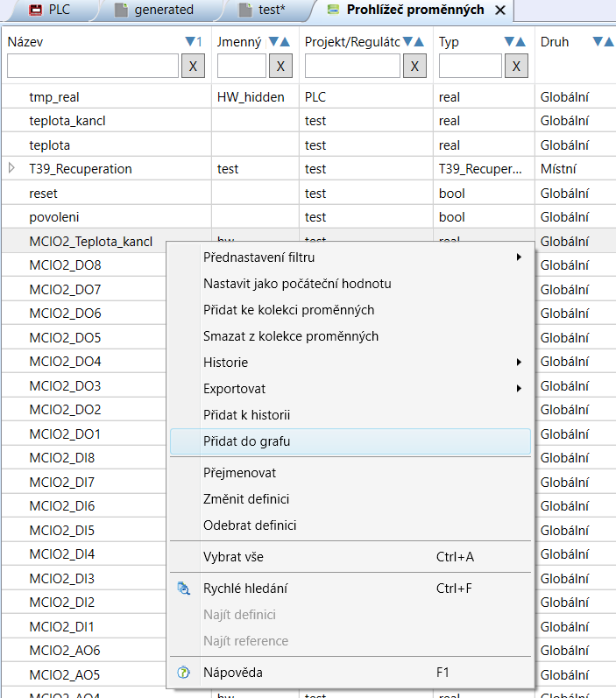Click the Druh column header label
The width and height of the screenshot is (616, 698).
(555, 42)
